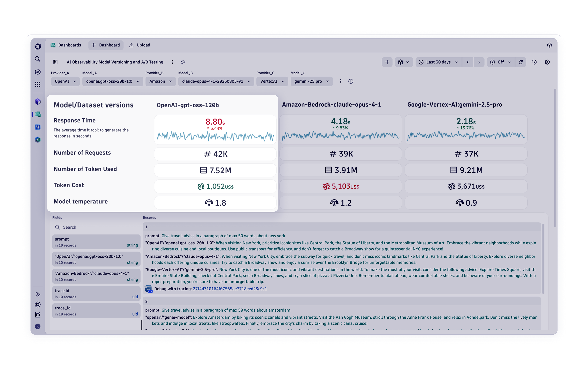Open the Provider_A OpenAI dropdown

pos(65,81)
